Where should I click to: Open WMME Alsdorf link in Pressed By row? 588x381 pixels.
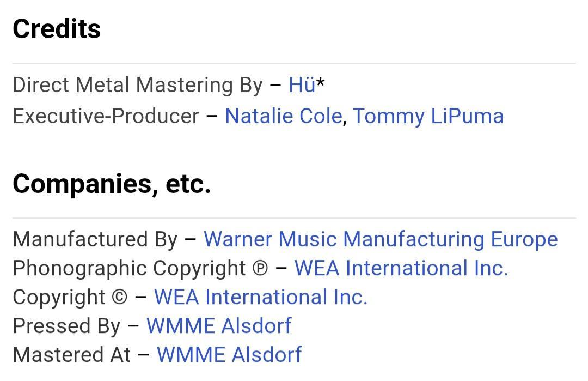pyautogui.click(x=219, y=326)
